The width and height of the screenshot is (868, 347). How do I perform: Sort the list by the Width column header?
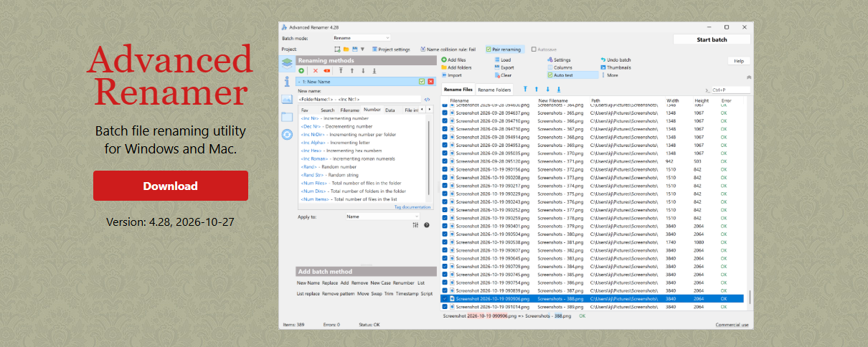pos(672,100)
